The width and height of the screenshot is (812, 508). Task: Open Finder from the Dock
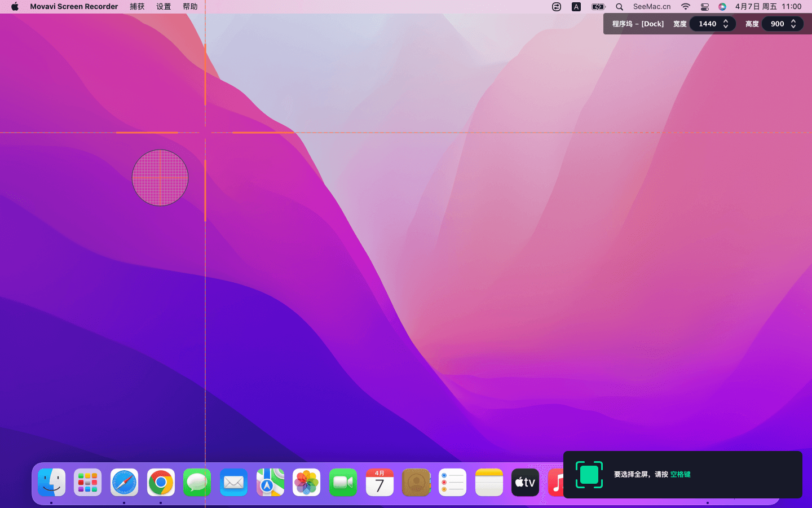click(x=51, y=483)
